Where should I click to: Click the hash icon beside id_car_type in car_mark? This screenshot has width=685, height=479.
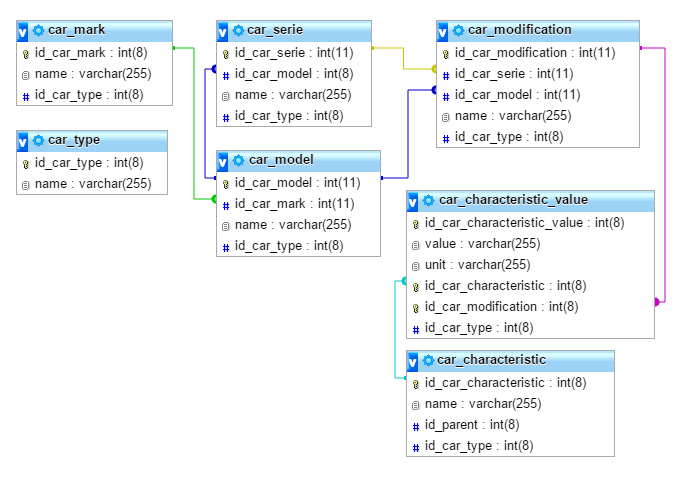coord(26,97)
